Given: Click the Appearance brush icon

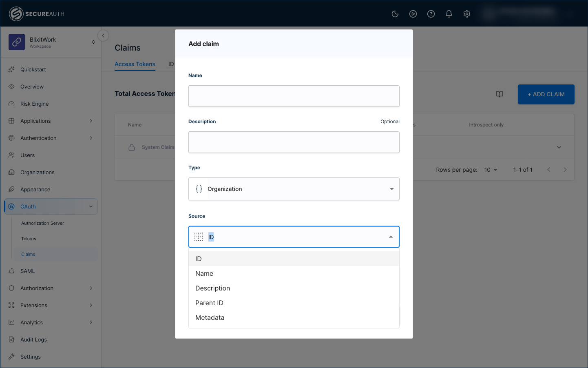Looking at the screenshot, I should (11, 189).
